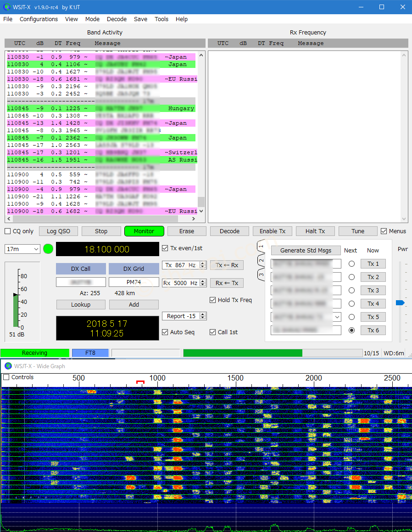Select the Next radio button for Tx 6
412x532 pixels.
(x=351, y=330)
